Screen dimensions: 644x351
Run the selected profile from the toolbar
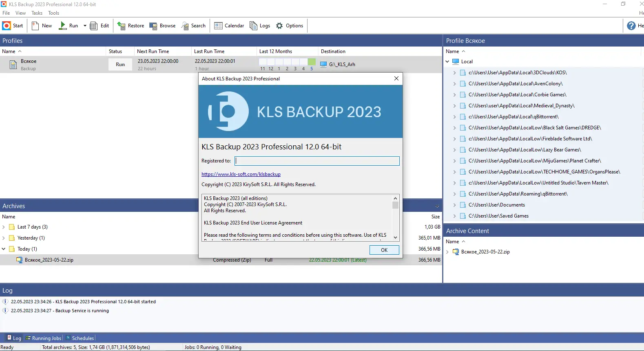69,26
